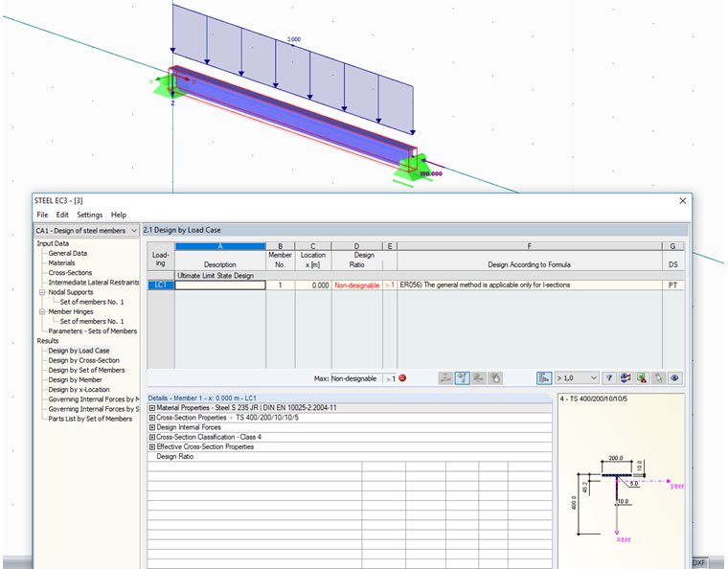Viewport: 728px width, 569px height.
Task: Click the 100.000 axial load label in model
Action: [x=431, y=174]
